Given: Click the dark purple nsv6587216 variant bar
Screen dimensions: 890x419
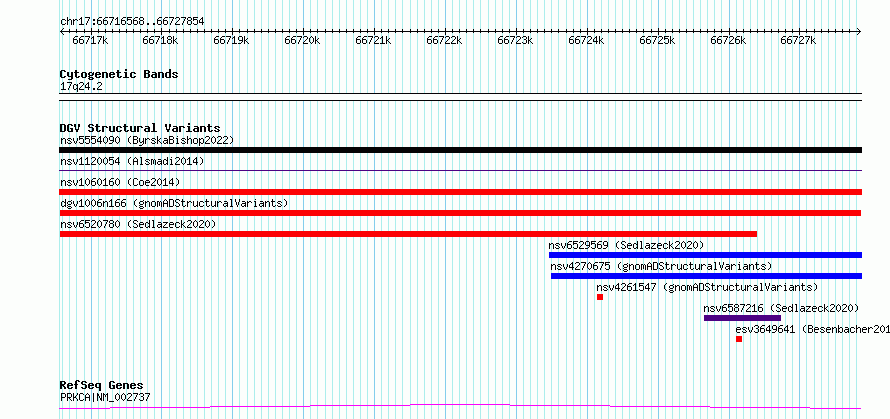Looking at the screenshot, I should [x=742, y=318].
